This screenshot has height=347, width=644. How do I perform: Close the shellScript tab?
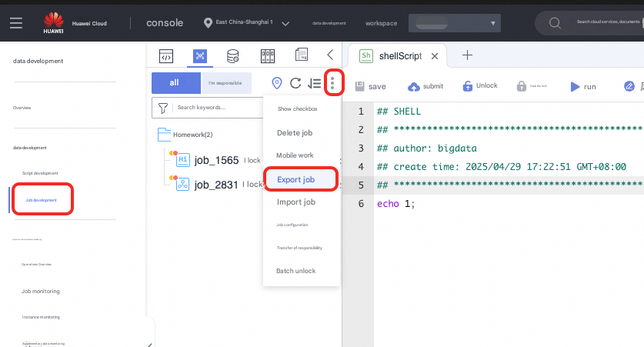tap(435, 56)
